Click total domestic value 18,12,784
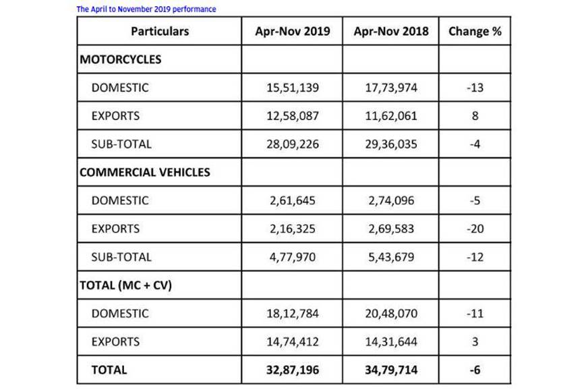The image size is (588, 390). click(x=293, y=314)
